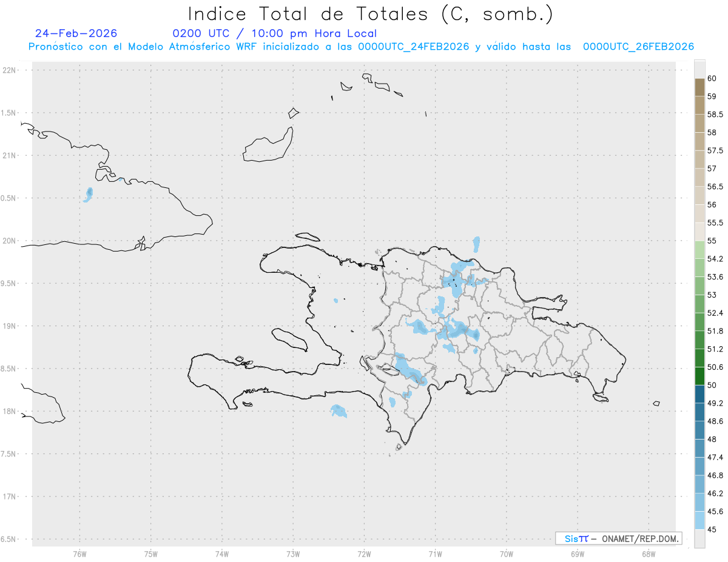Click latitude label "20N"

(10, 241)
